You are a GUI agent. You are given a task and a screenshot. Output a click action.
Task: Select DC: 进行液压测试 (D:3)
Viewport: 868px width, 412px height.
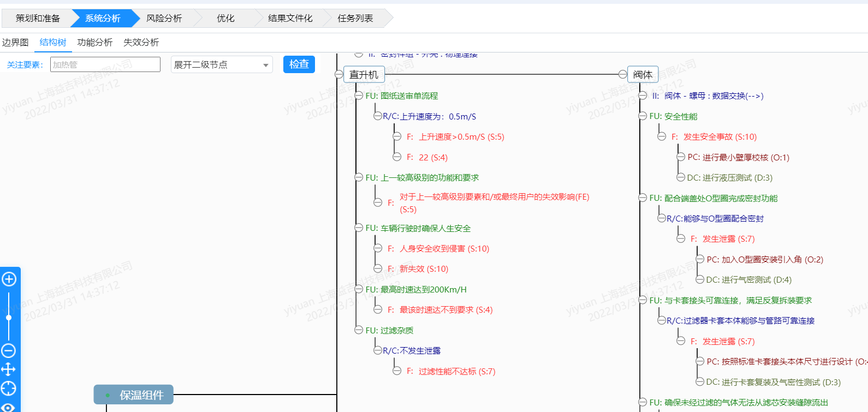click(730, 178)
